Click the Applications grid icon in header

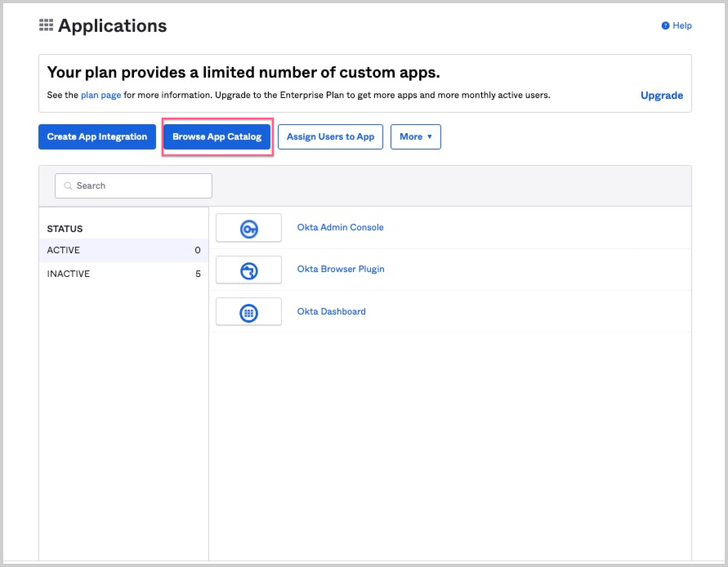[47, 26]
